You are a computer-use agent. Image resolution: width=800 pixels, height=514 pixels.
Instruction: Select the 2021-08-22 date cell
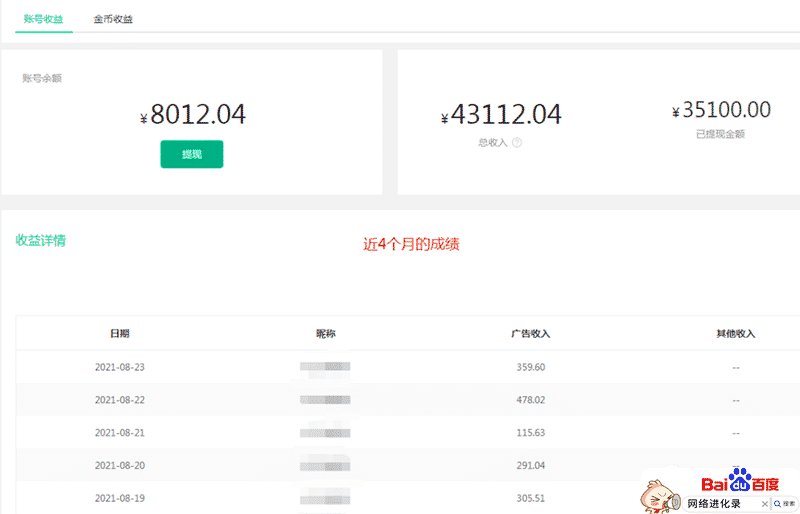click(119, 400)
